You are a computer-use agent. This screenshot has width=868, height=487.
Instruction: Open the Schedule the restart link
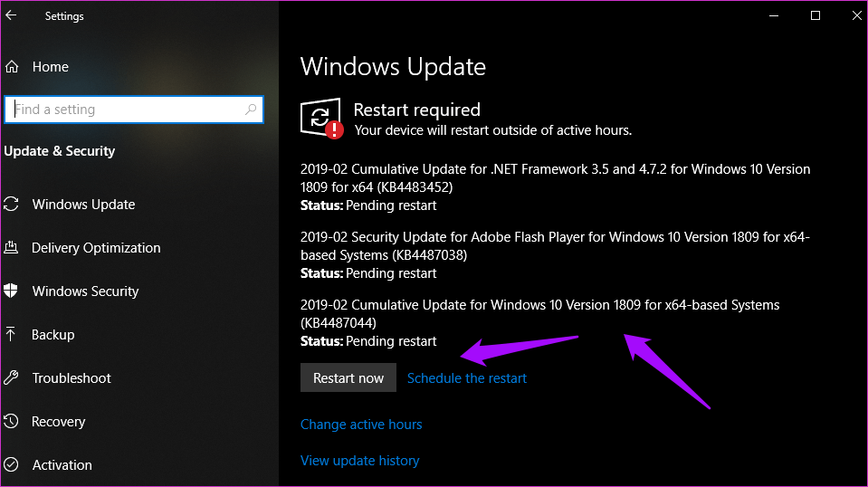pos(467,378)
